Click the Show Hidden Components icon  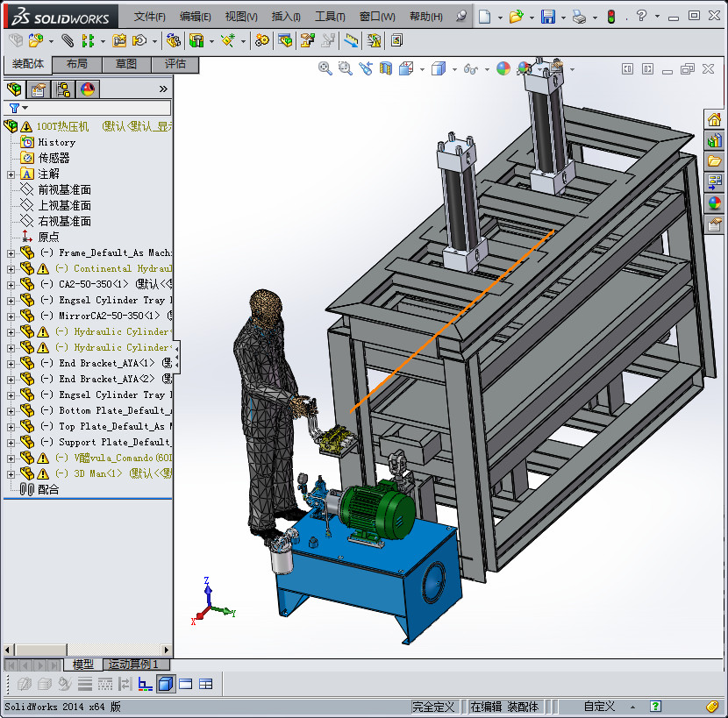click(173, 41)
